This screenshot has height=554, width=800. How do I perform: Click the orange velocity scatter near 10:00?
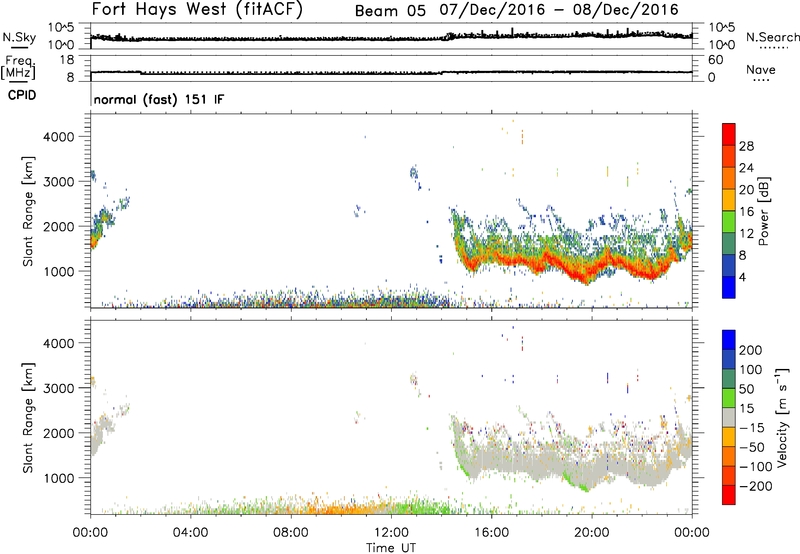(342, 508)
